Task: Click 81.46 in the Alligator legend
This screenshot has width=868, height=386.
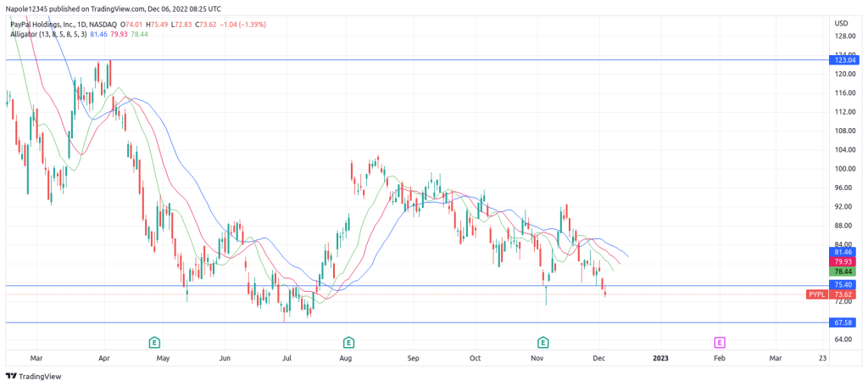Action: tap(98, 34)
